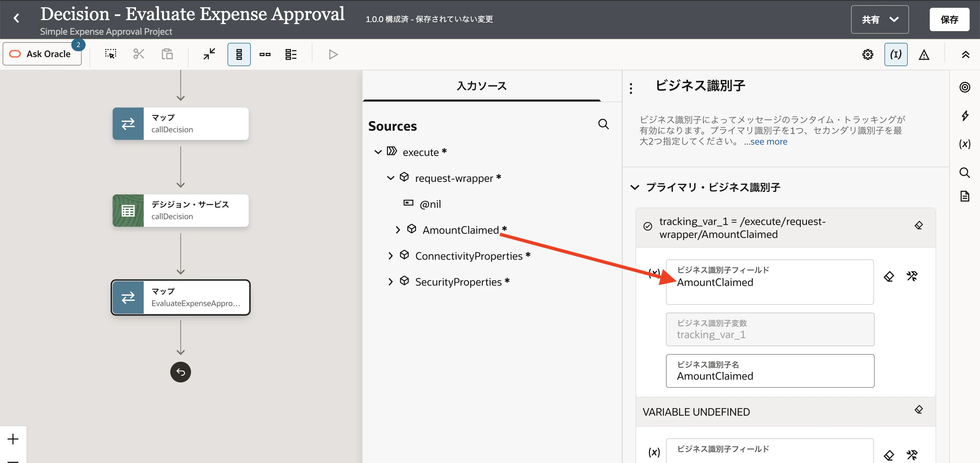Collapse the execute tree node

(x=378, y=152)
